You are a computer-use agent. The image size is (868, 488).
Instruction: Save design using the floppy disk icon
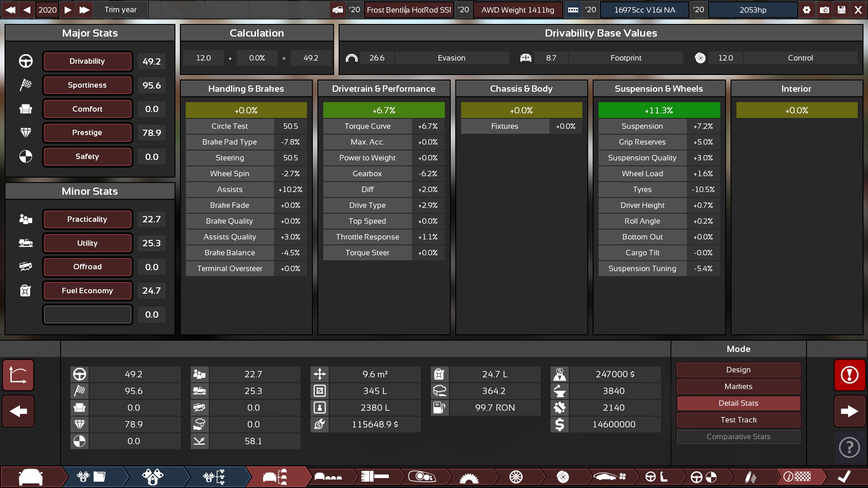841,9
